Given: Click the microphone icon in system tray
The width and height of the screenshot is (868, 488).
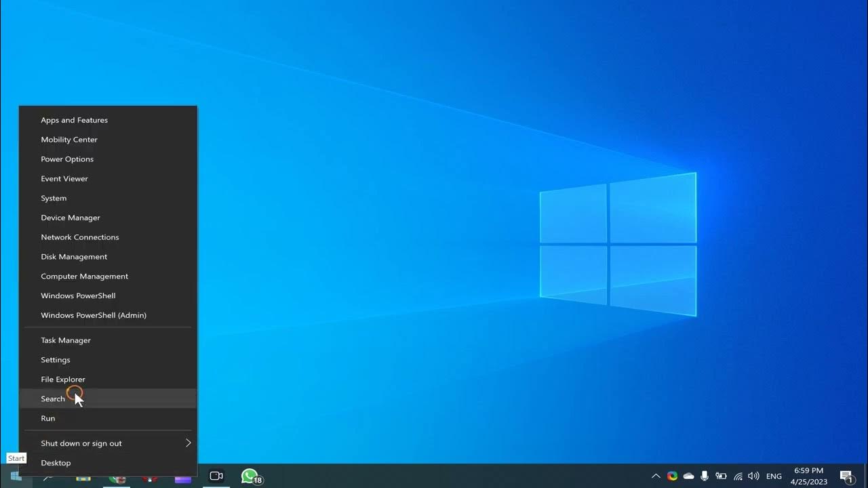Looking at the screenshot, I should [705, 476].
